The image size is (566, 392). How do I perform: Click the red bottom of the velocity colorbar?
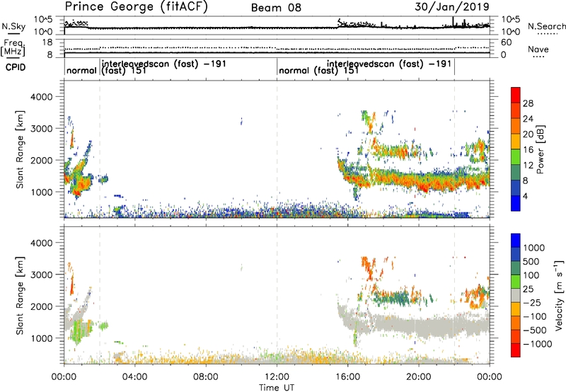point(516,350)
